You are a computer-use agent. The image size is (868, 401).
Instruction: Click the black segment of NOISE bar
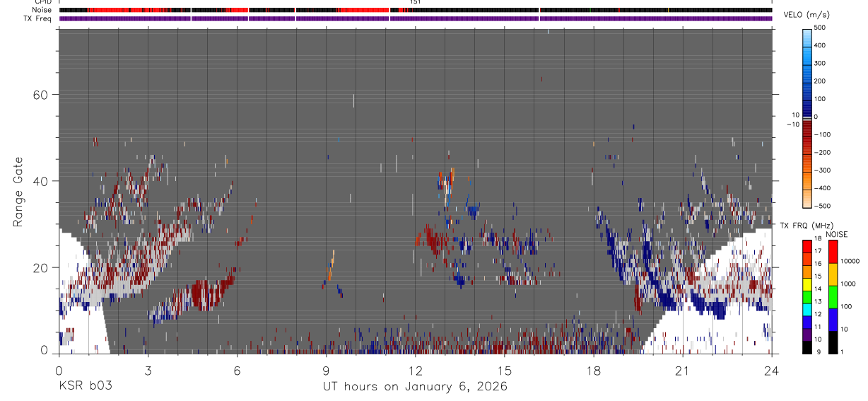point(833,342)
